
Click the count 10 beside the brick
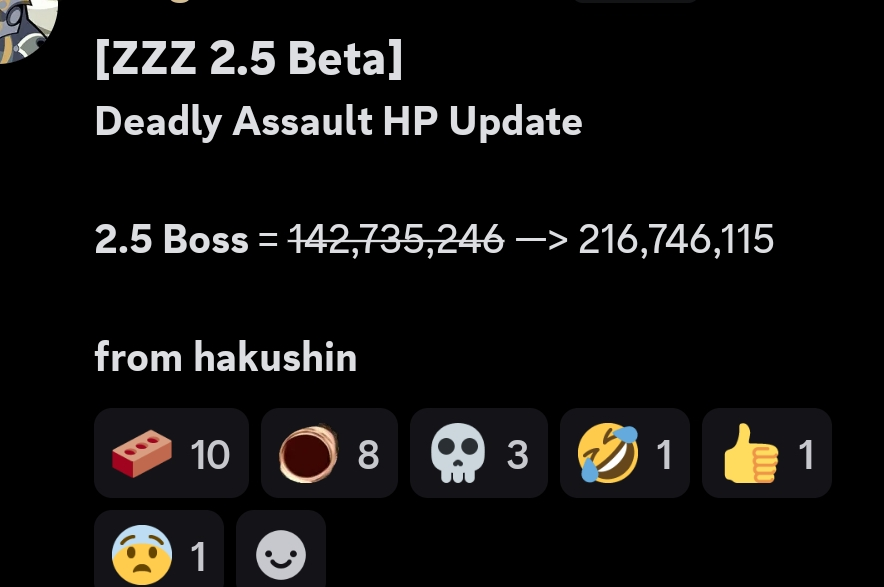(x=210, y=454)
